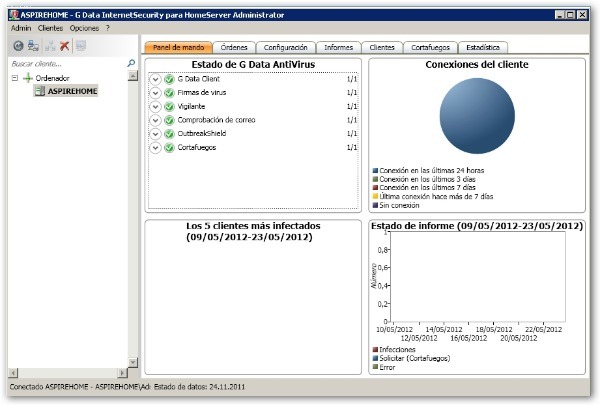Click the 'Los 5 clientes más infectados' heading
The width and height of the screenshot is (600, 405).
tap(253, 231)
